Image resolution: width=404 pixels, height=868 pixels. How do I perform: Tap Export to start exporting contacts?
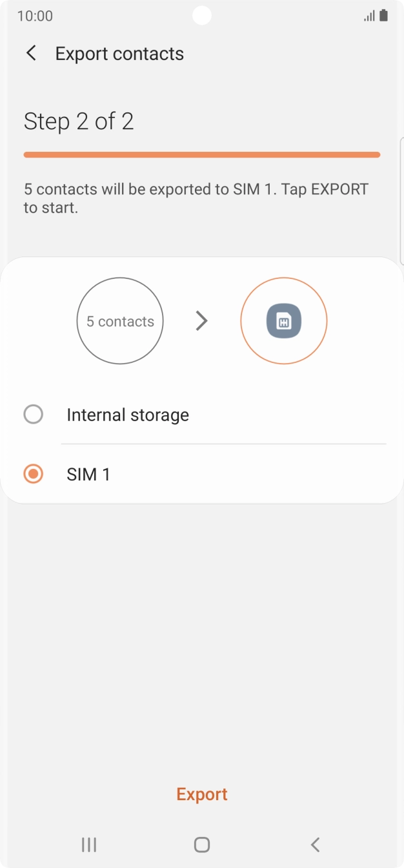pyautogui.click(x=202, y=794)
